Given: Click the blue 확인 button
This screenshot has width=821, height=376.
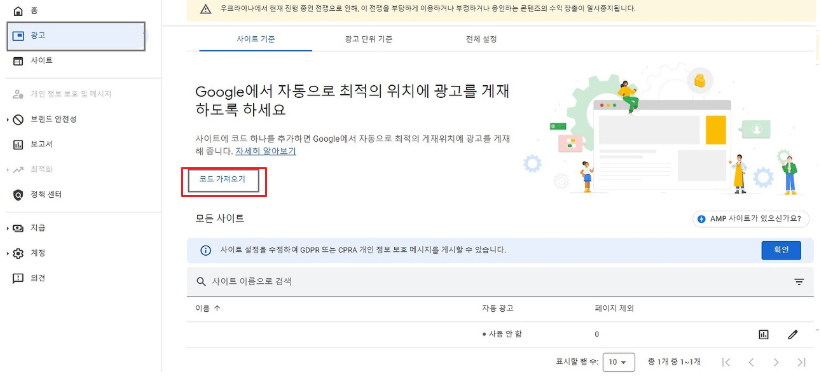Looking at the screenshot, I should pos(781,250).
